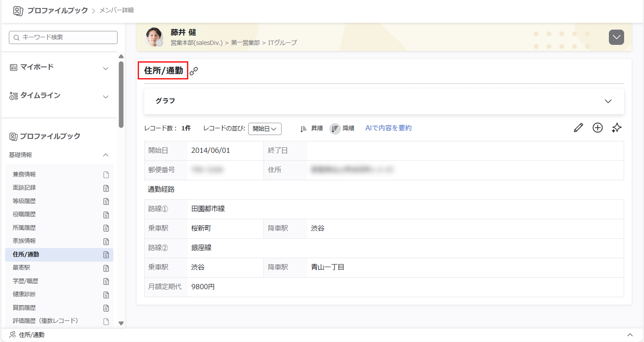
Task: Click the document icon next to 面談記録
Action: pos(106,188)
